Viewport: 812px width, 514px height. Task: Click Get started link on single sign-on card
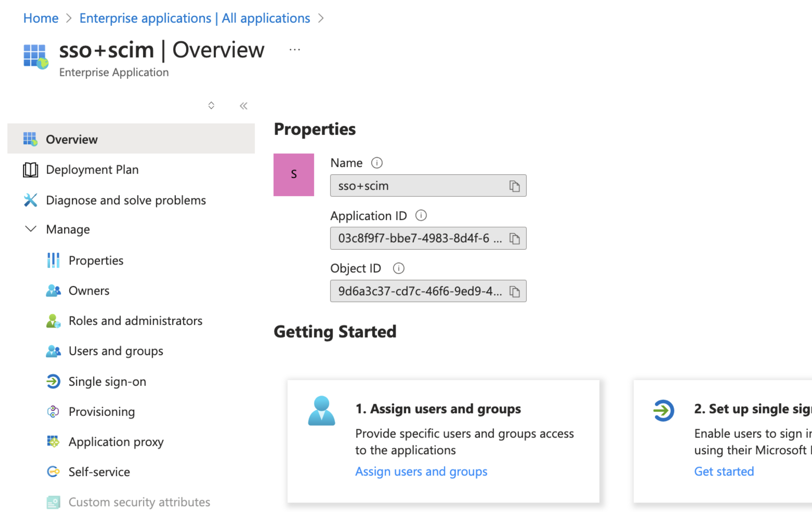point(724,472)
